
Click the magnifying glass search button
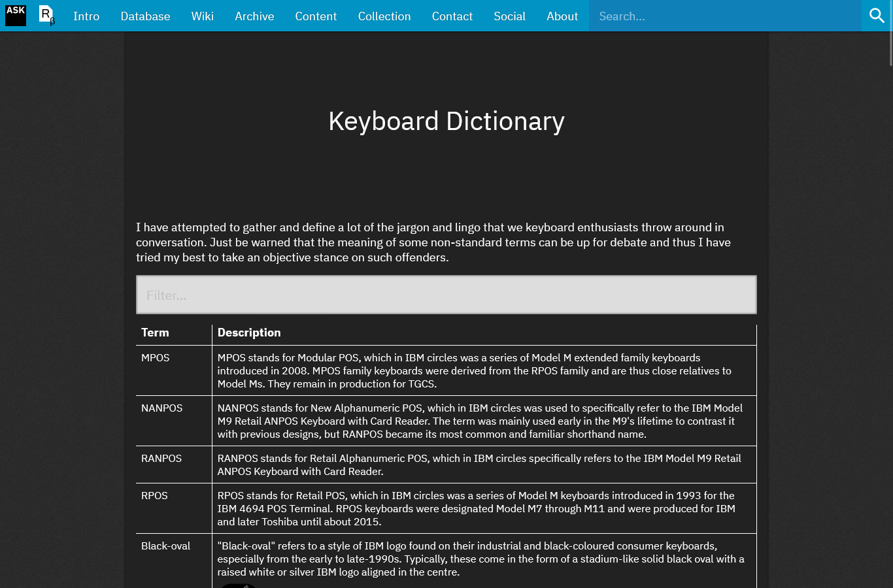877,16
